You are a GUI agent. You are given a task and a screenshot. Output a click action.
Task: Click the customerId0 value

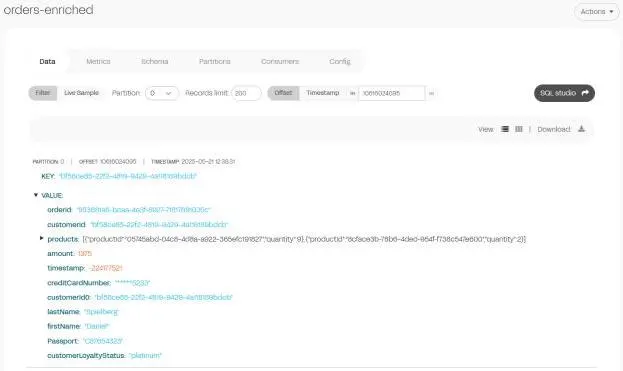tap(163, 297)
